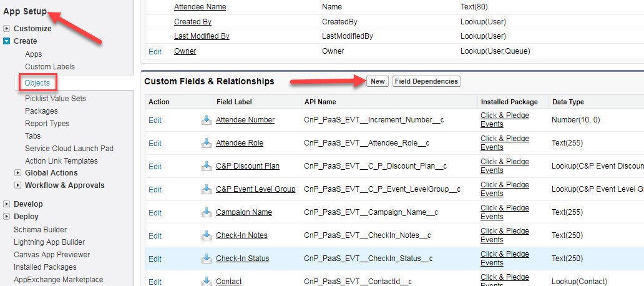Expand the Customize section

coord(7,29)
